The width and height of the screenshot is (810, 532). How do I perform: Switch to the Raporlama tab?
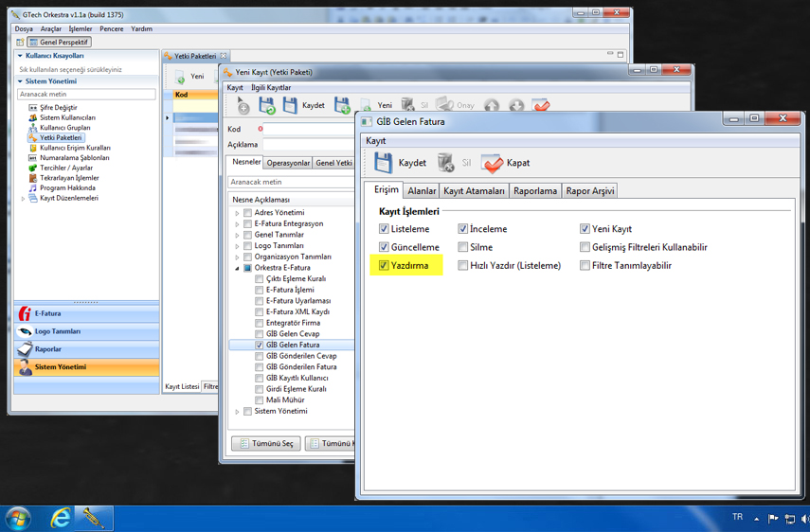coord(535,191)
